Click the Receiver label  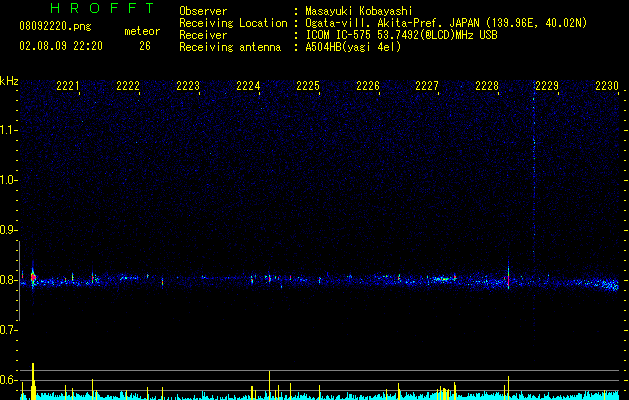pyautogui.click(x=203, y=35)
